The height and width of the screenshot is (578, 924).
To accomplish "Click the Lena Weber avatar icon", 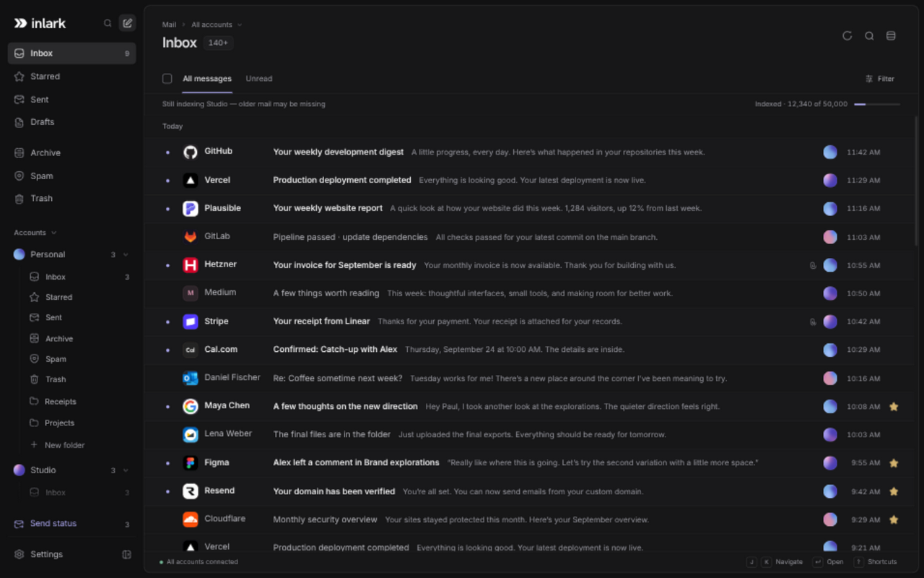I will coord(191,435).
